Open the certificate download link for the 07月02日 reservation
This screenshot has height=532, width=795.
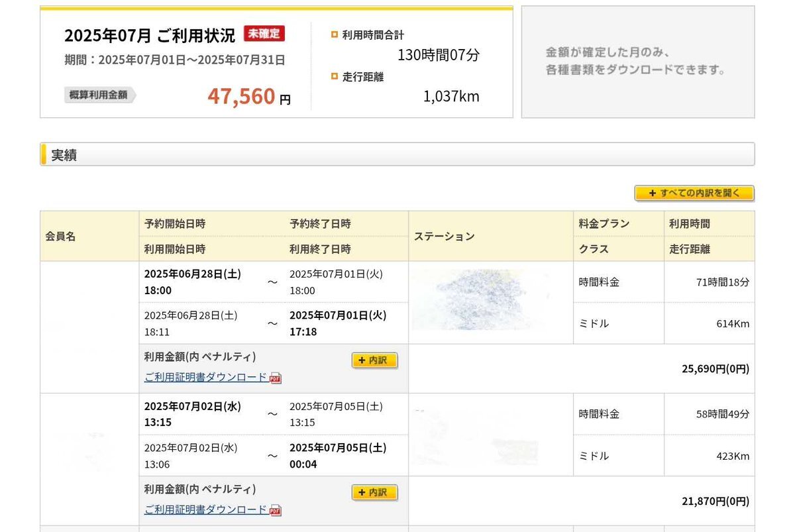click(206, 509)
